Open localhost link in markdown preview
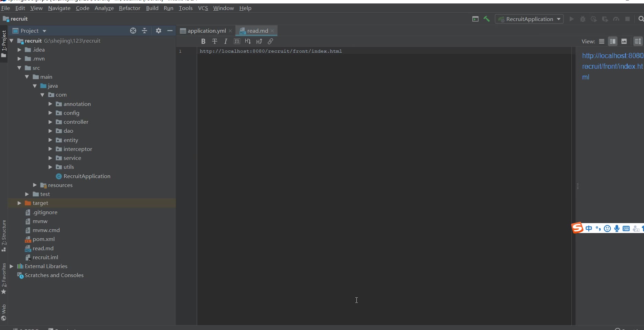 coord(612,66)
